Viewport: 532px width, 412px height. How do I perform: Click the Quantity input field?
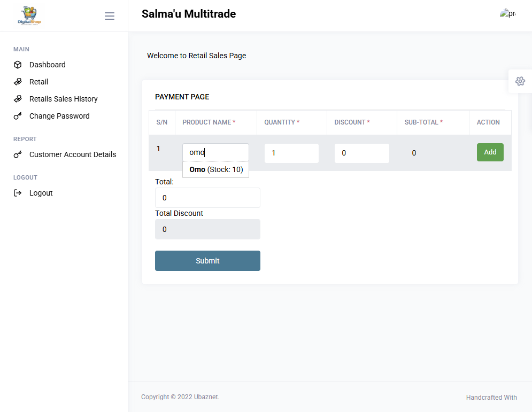click(x=291, y=153)
